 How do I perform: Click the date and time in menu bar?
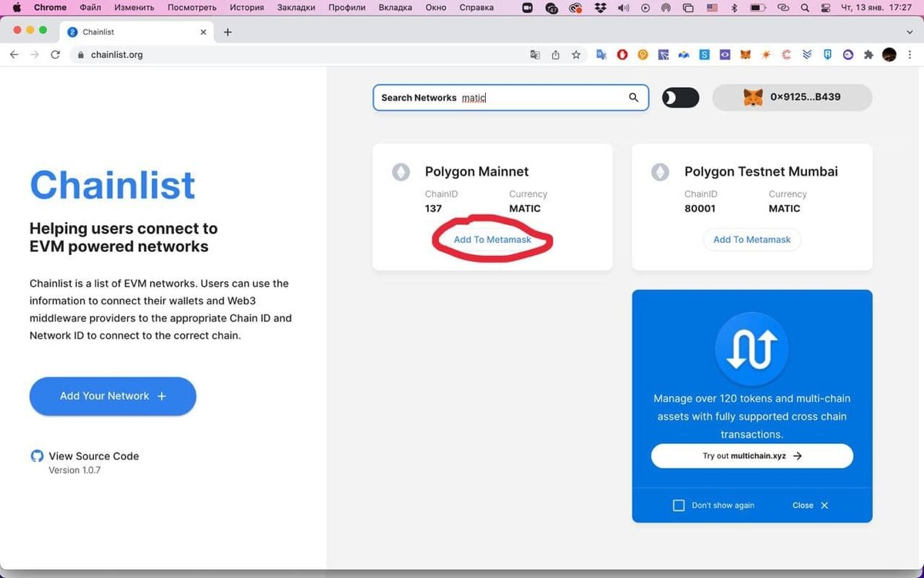pyautogui.click(x=876, y=8)
